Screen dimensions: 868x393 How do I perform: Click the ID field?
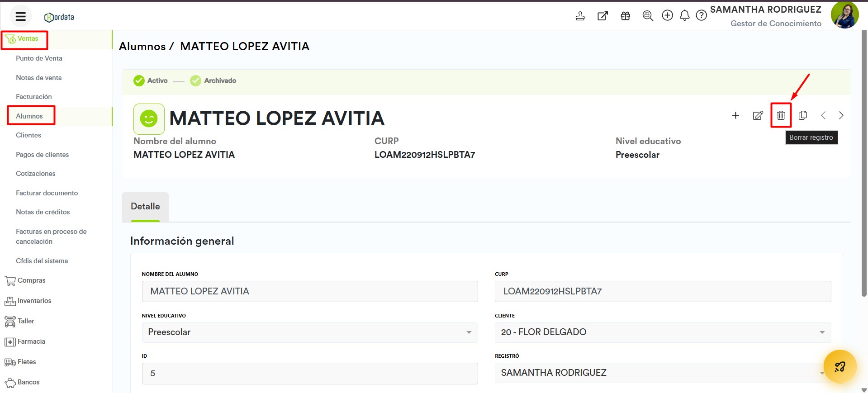(310, 374)
